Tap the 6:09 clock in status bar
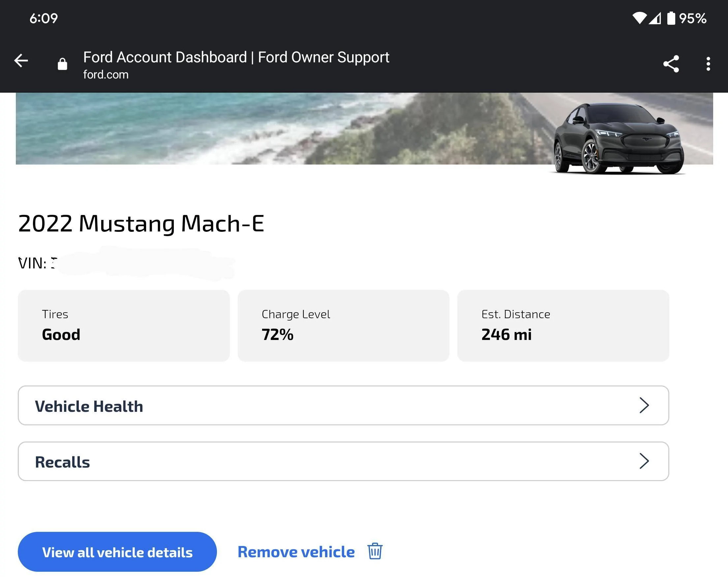 [44, 18]
